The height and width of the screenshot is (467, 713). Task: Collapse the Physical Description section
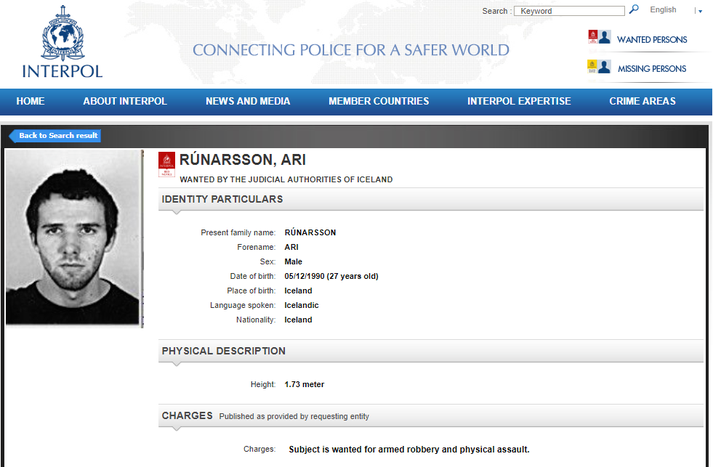pos(430,351)
